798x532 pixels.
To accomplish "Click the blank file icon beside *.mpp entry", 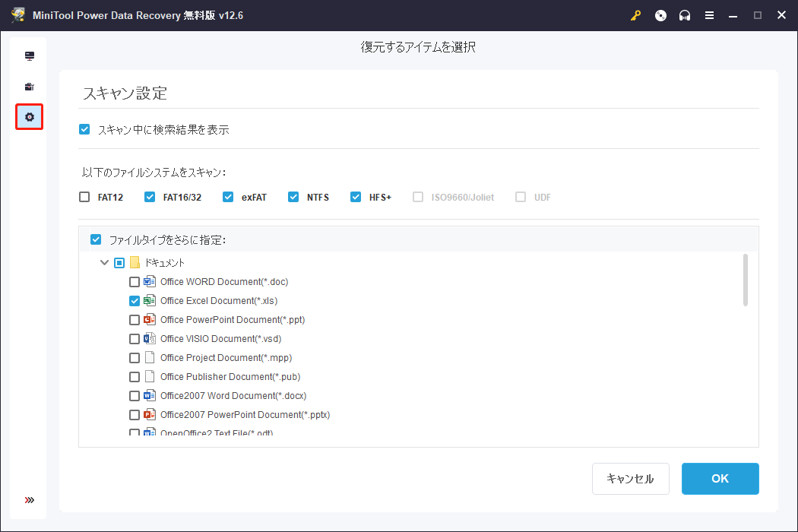I will point(150,357).
